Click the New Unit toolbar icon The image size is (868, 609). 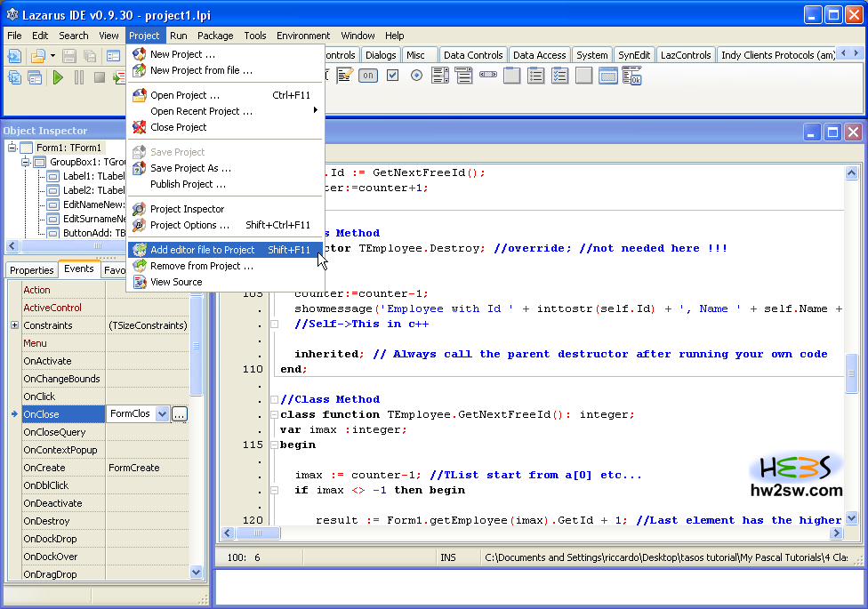pyautogui.click(x=14, y=56)
